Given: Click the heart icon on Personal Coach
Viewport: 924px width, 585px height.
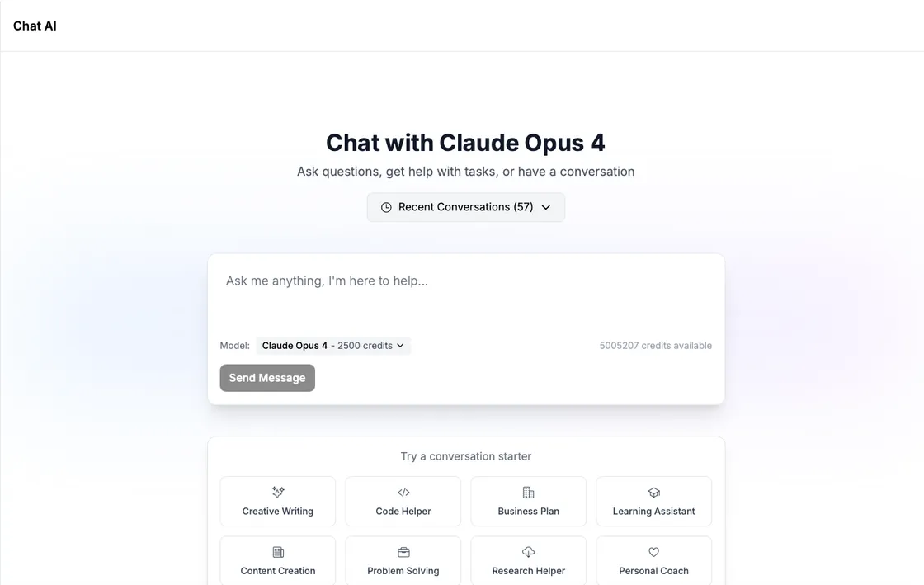Looking at the screenshot, I should (653, 551).
